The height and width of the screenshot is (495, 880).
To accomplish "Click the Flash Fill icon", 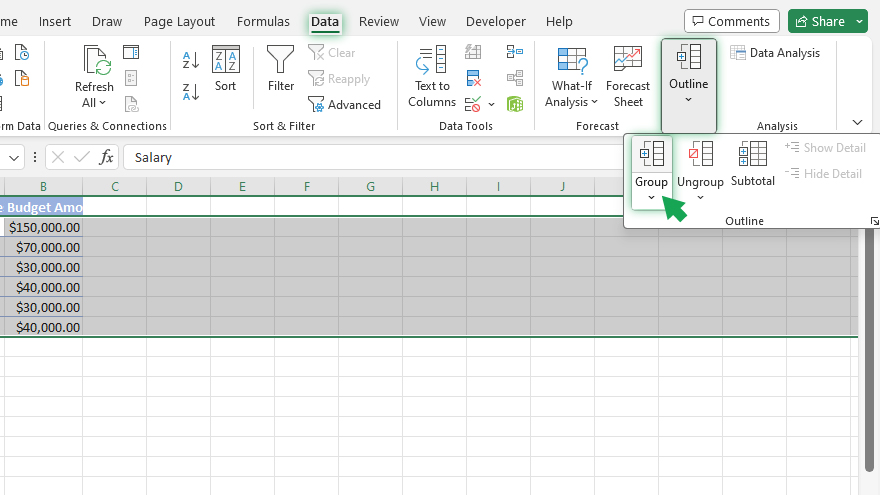I will (x=473, y=52).
